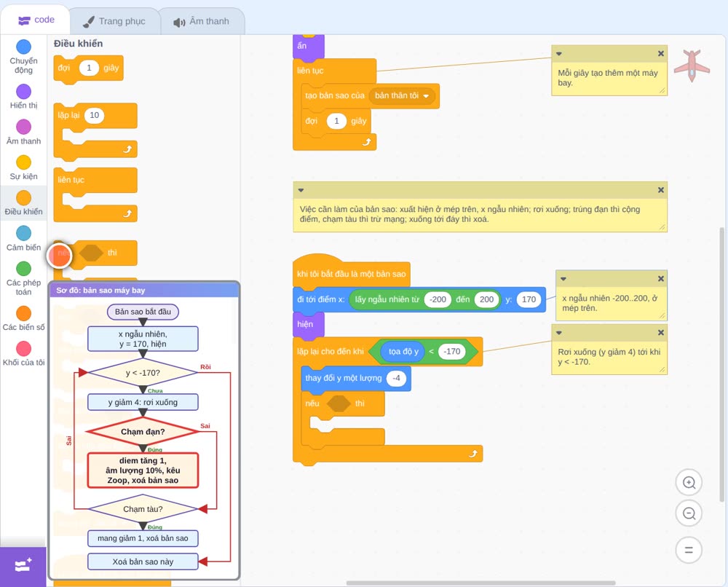
Task: Reset the workspace zoom level
Action: click(x=689, y=551)
